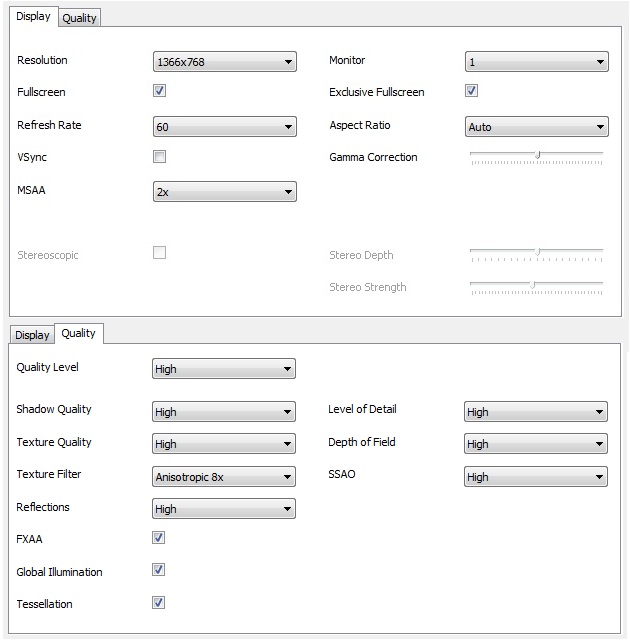Screen dimensions: 630x640
Task: Enable the VSync checkbox
Action: (x=159, y=157)
